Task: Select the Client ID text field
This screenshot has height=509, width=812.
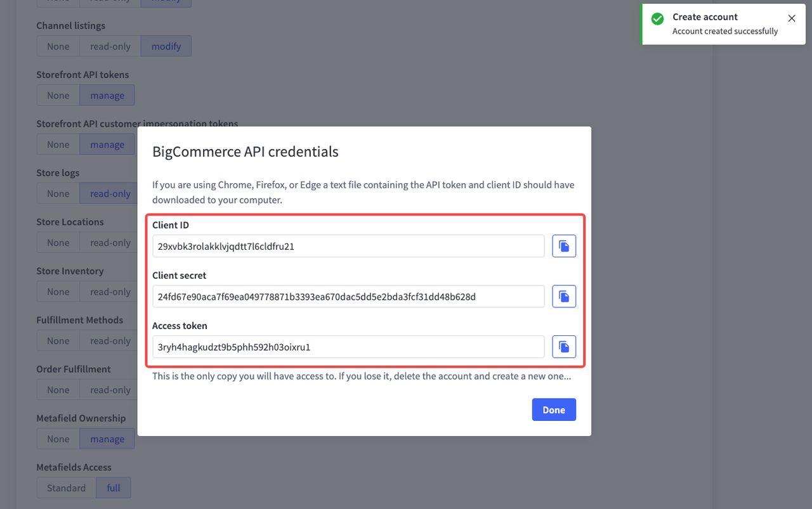Action: coord(348,246)
